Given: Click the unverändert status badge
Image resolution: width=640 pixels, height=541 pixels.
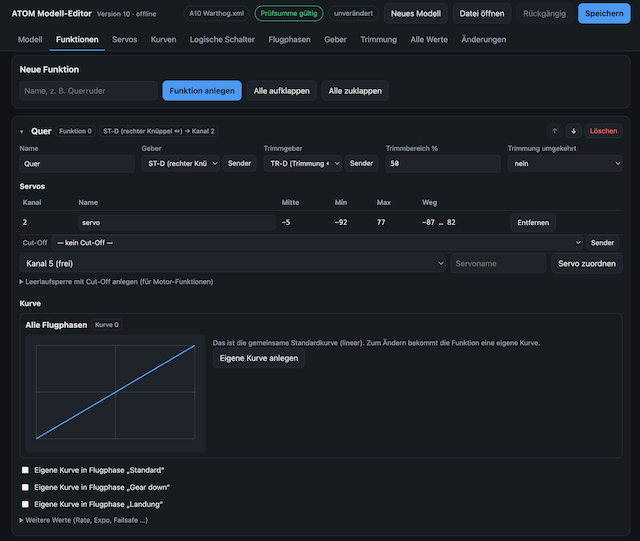Looking at the screenshot, I should point(353,13).
